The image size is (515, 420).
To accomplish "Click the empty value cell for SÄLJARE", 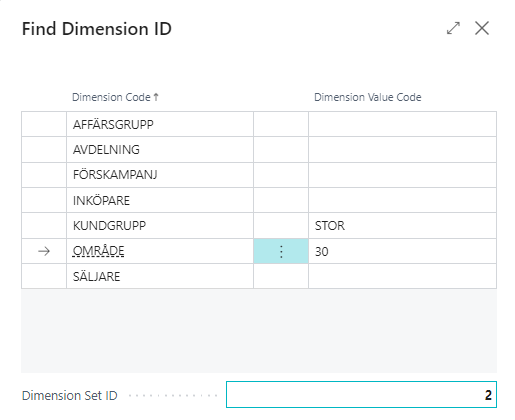I will 402,276.
